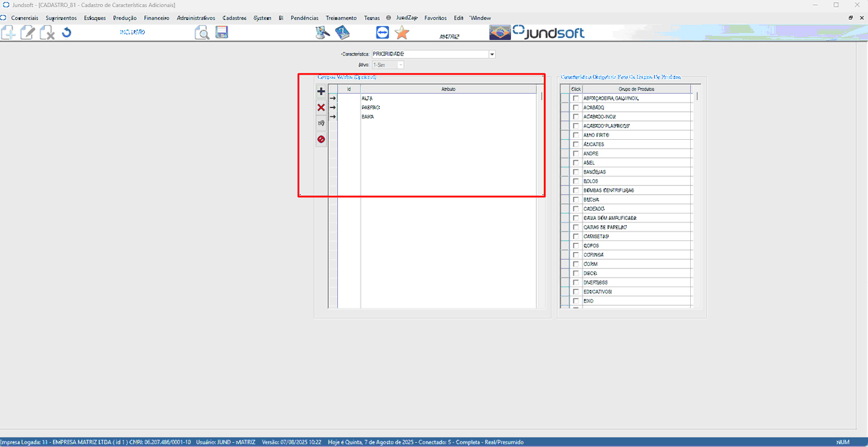Viewport: 868px width, 447px height.
Task: Click the Atributo column header
Action: pos(448,89)
